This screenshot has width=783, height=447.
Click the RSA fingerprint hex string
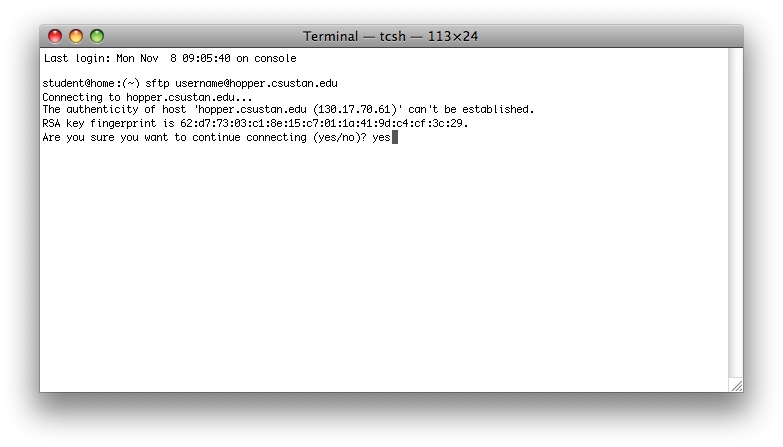point(323,123)
